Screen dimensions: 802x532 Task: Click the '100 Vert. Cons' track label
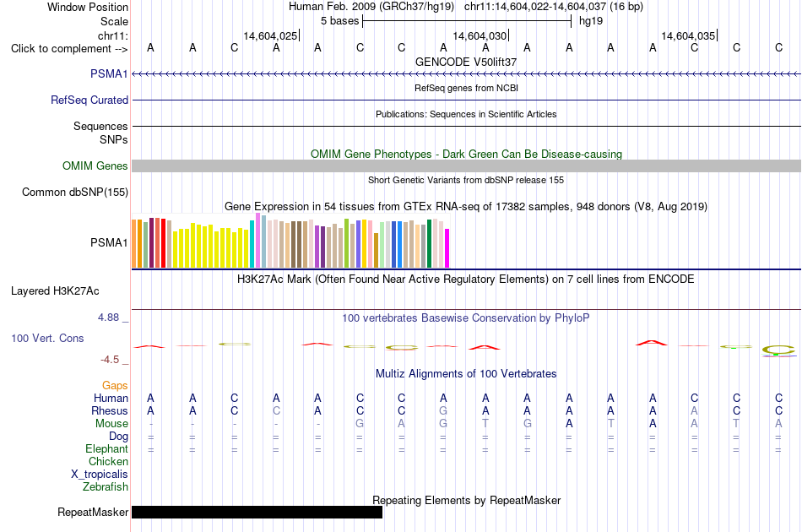(x=47, y=338)
